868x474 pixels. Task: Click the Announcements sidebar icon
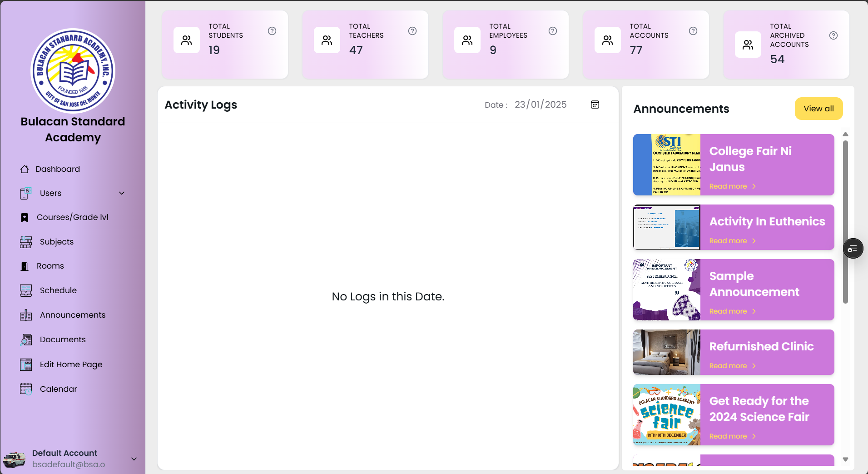tap(26, 315)
